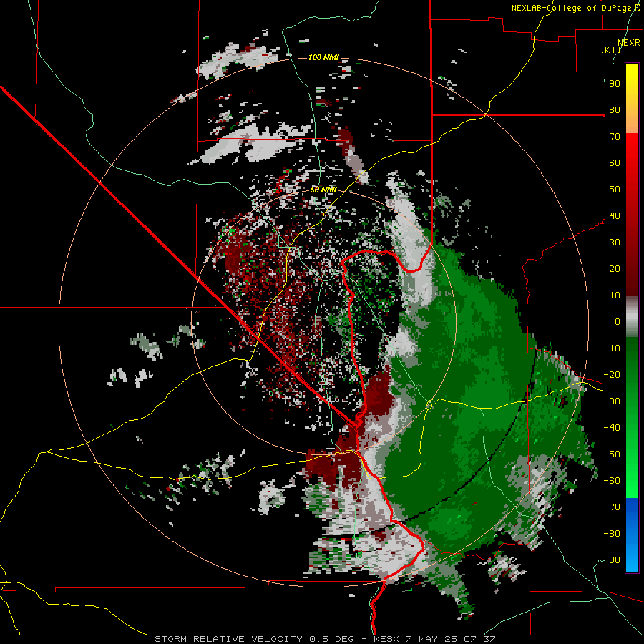644x644 pixels.
Task: Click the -70 value on the velocity scale
Action: [612, 507]
